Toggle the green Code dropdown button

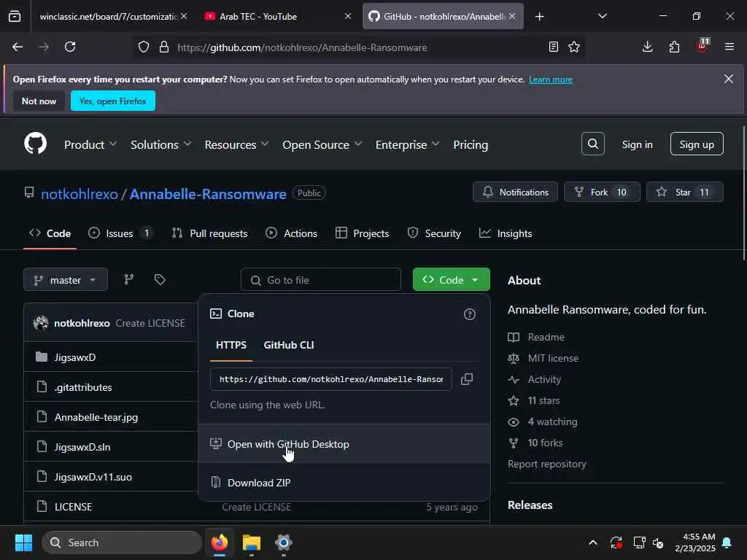tap(451, 279)
